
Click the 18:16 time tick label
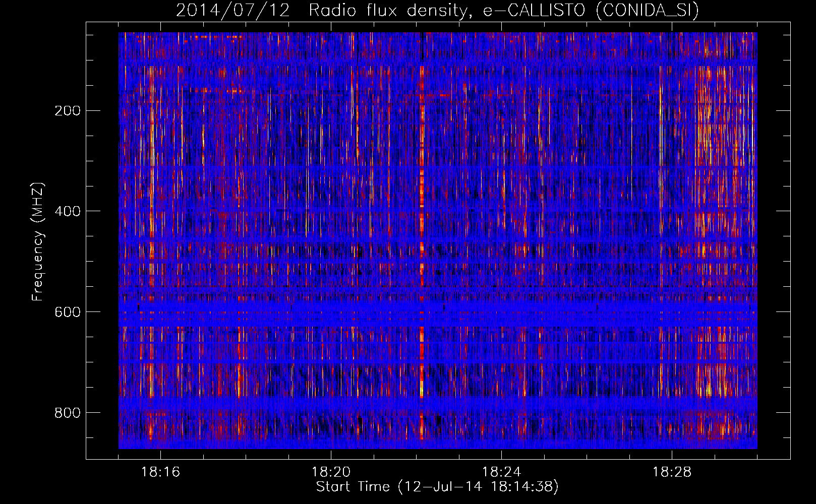pyautogui.click(x=160, y=472)
